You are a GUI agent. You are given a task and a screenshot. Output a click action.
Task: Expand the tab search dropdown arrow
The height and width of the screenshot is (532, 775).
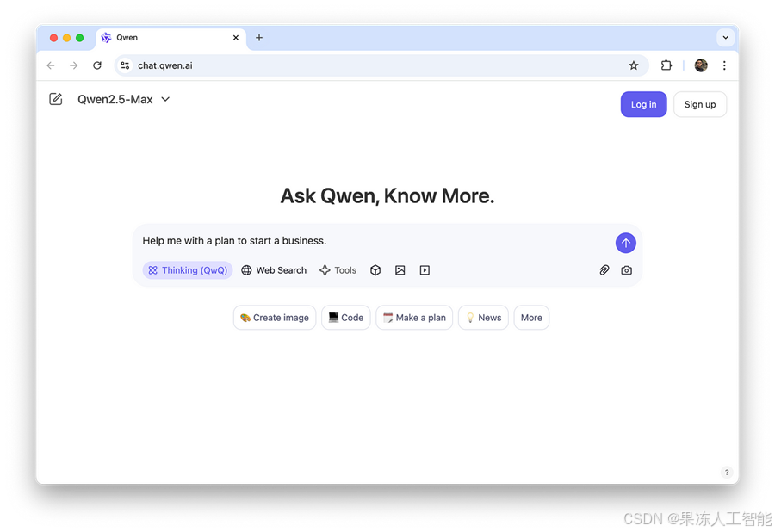[725, 38]
